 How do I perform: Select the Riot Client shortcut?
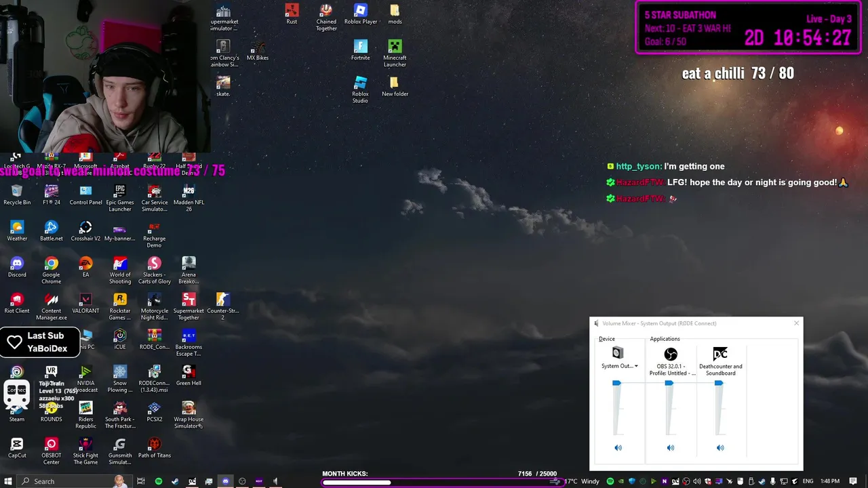pyautogui.click(x=17, y=303)
